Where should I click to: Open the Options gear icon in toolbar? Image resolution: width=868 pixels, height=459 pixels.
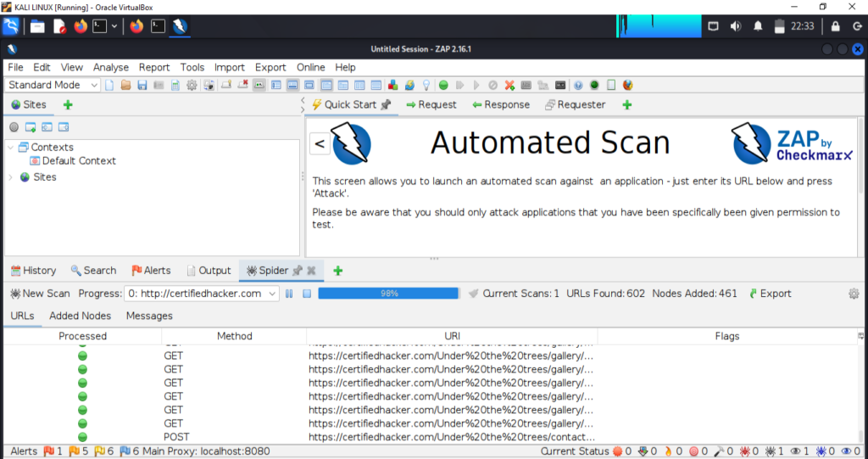[x=192, y=86]
